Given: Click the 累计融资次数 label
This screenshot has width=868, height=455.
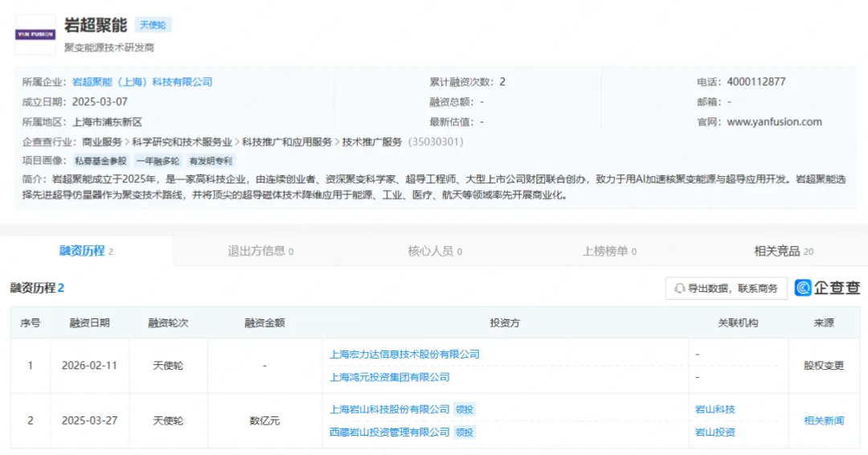Looking at the screenshot, I should tap(461, 82).
